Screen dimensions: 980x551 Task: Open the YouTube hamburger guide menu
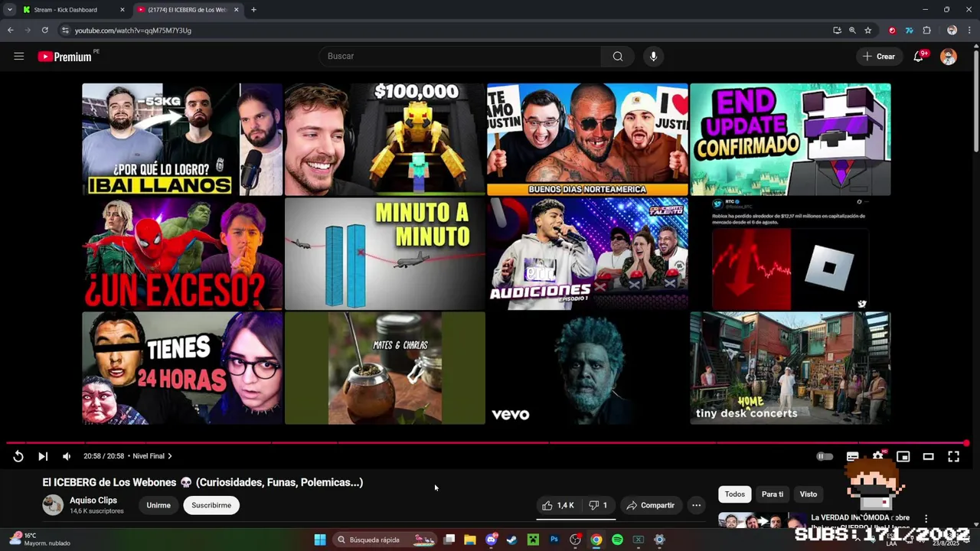point(19,56)
